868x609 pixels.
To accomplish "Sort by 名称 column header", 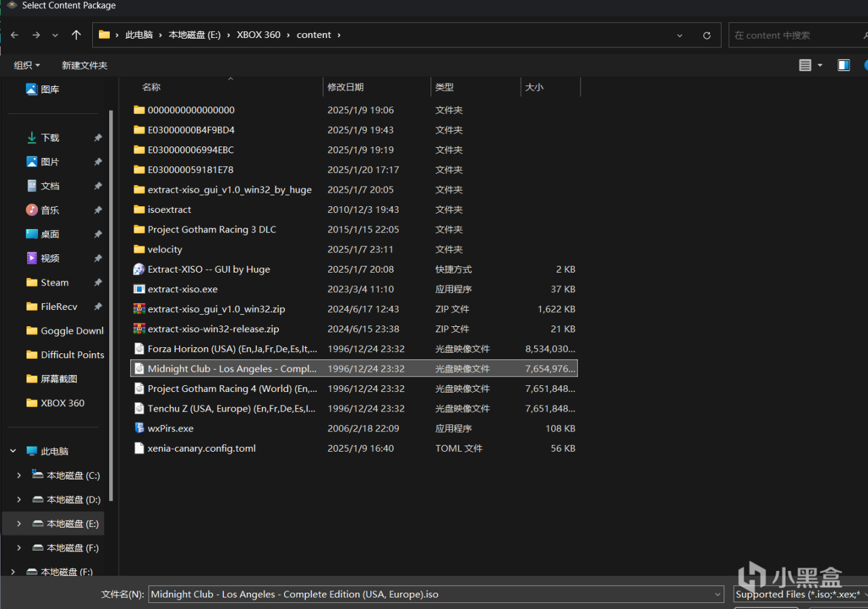I will 151,87.
